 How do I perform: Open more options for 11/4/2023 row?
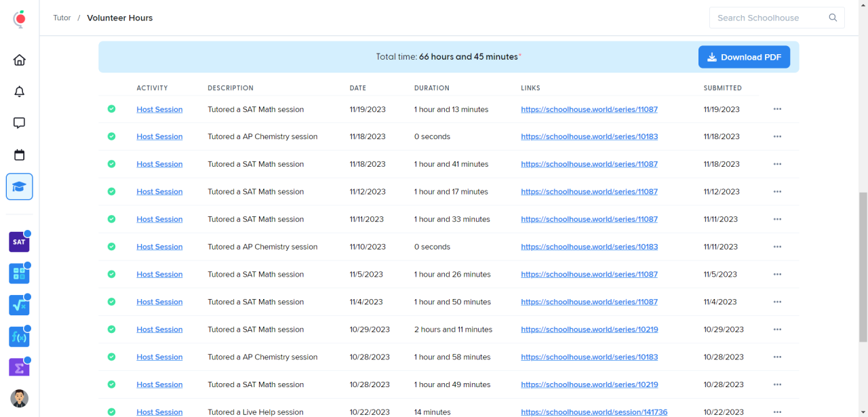coord(777,302)
